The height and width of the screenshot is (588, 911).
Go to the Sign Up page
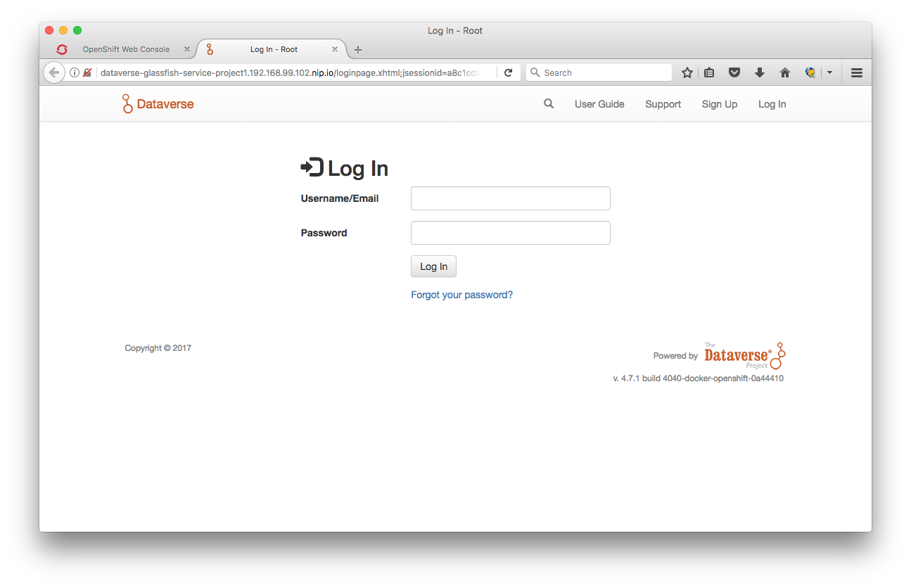click(x=720, y=104)
